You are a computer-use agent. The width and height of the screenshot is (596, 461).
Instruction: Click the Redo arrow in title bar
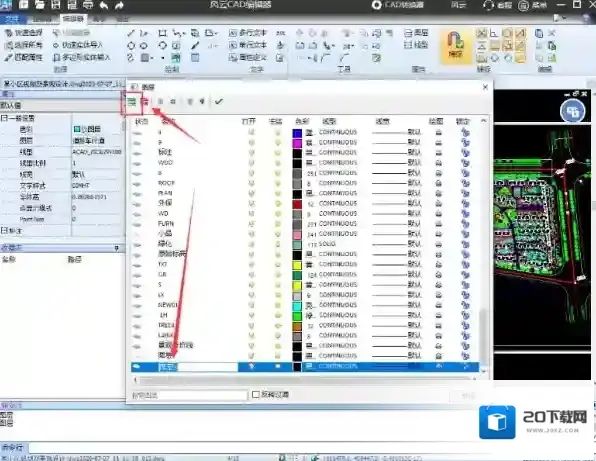tap(119, 5)
